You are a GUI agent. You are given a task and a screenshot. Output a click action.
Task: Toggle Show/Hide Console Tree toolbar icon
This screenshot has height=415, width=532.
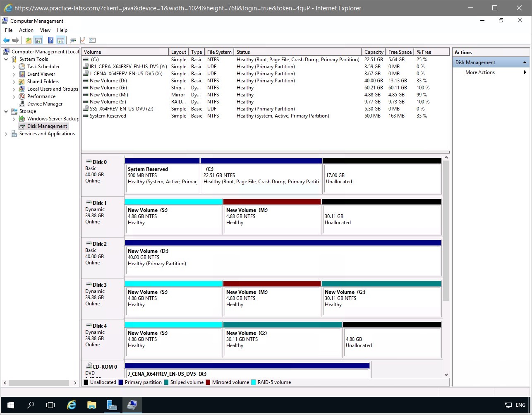pyautogui.click(x=38, y=41)
